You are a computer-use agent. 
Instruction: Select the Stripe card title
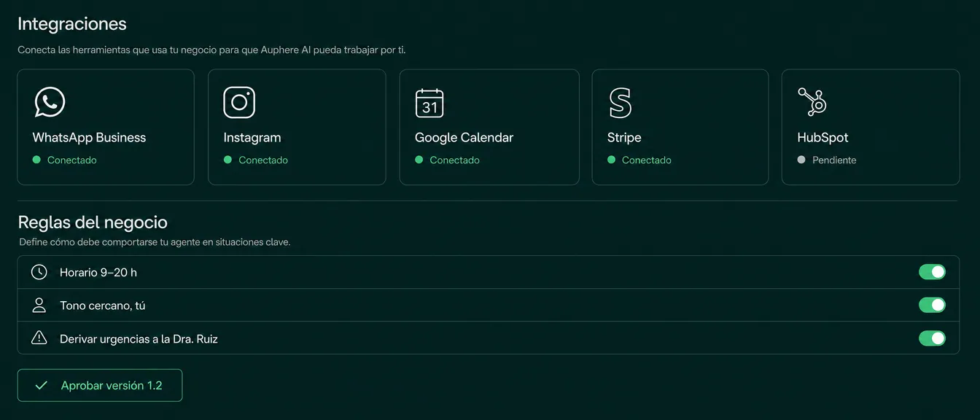(x=624, y=137)
